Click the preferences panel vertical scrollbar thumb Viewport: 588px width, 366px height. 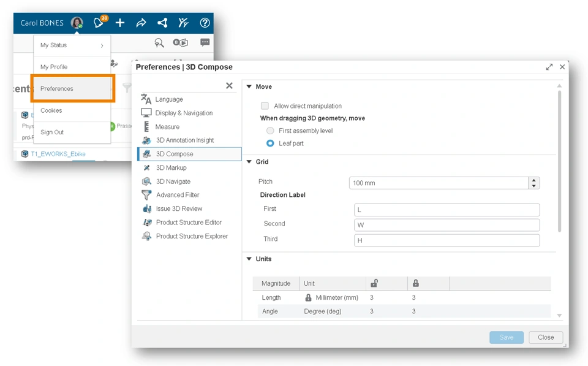(559, 161)
